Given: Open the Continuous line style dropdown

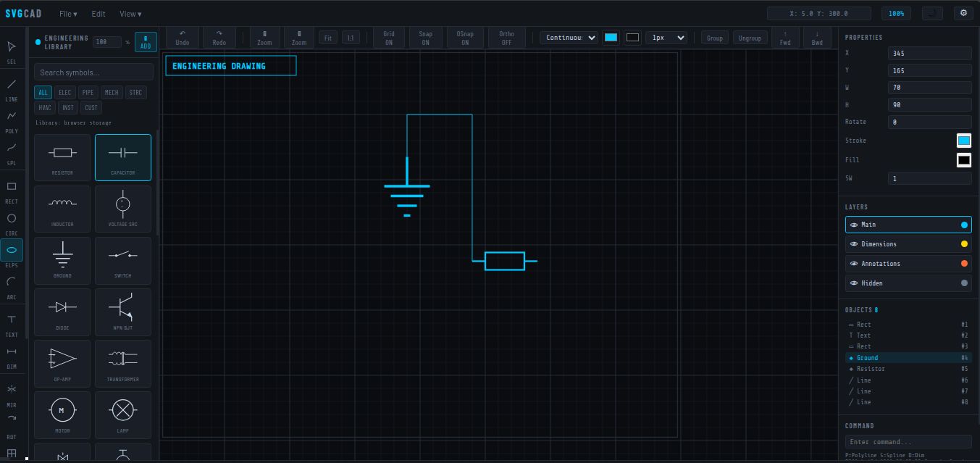Looking at the screenshot, I should (x=569, y=38).
